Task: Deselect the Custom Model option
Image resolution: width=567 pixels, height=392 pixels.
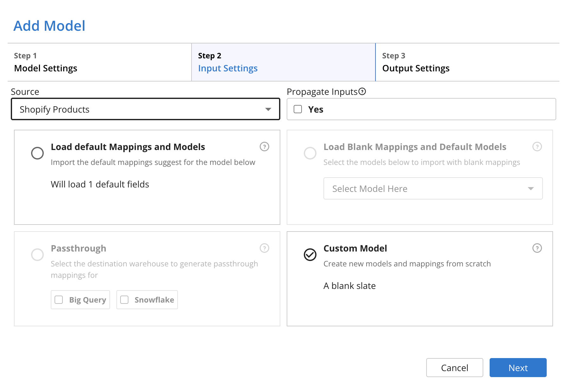Action: tap(310, 254)
